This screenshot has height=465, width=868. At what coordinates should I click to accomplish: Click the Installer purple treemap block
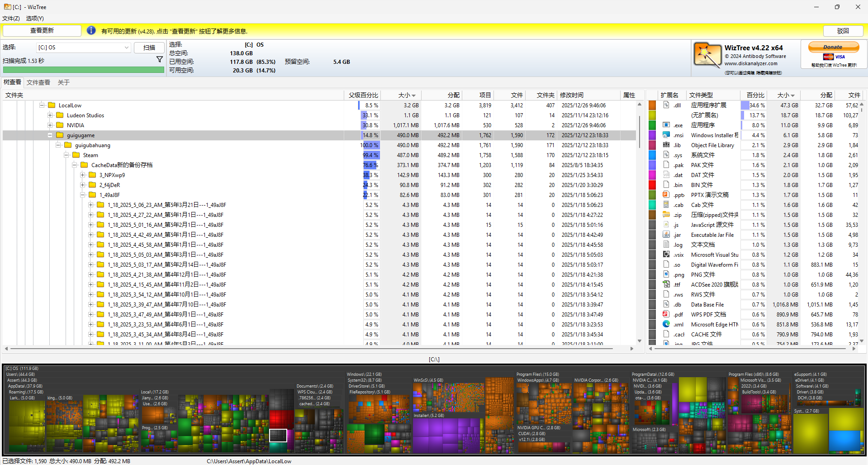click(446, 436)
